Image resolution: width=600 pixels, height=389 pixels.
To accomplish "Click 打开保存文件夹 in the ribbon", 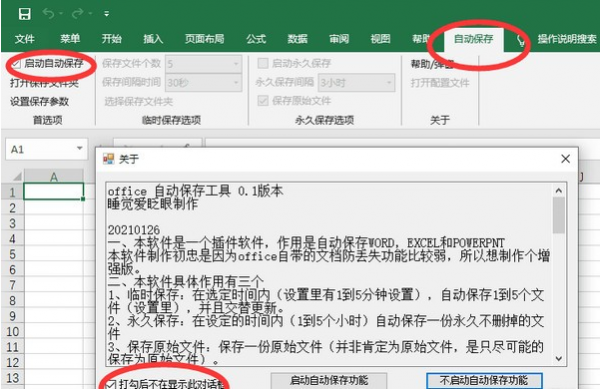I will coord(44,83).
